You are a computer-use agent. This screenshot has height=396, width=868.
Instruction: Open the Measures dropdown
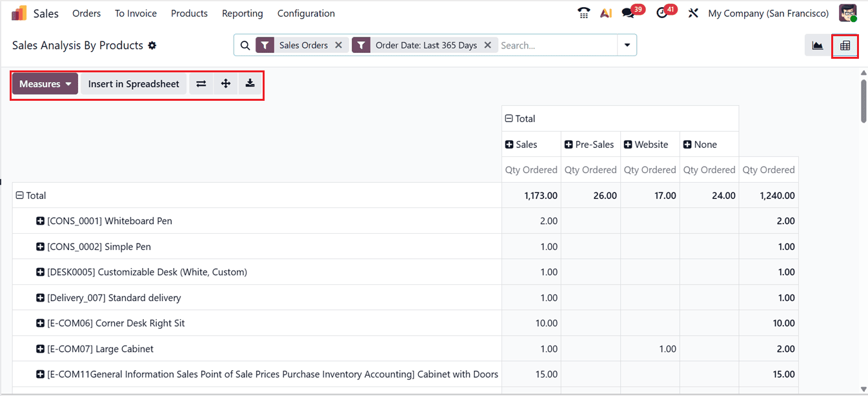click(44, 83)
